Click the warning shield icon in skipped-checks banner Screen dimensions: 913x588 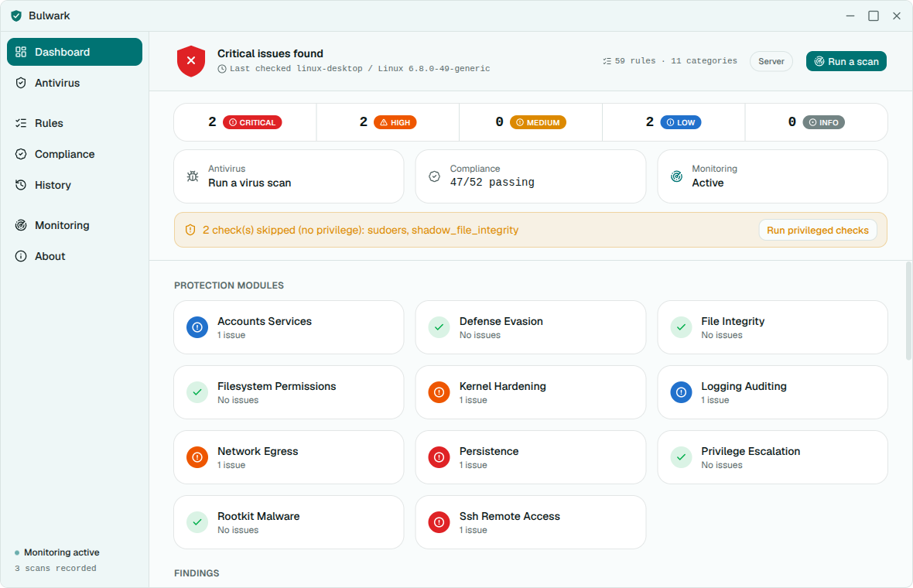point(190,230)
